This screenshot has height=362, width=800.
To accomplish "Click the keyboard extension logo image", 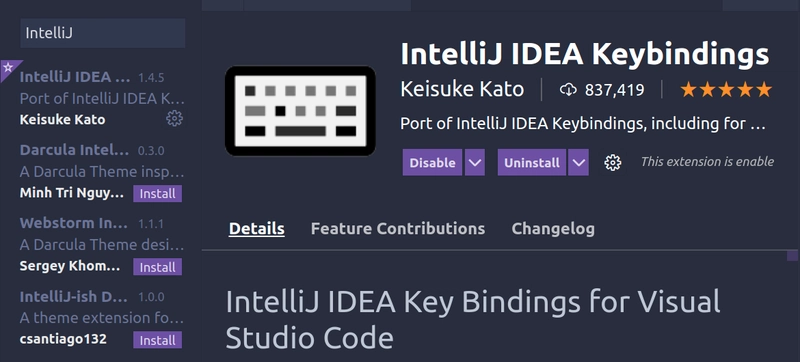I will coord(301,111).
